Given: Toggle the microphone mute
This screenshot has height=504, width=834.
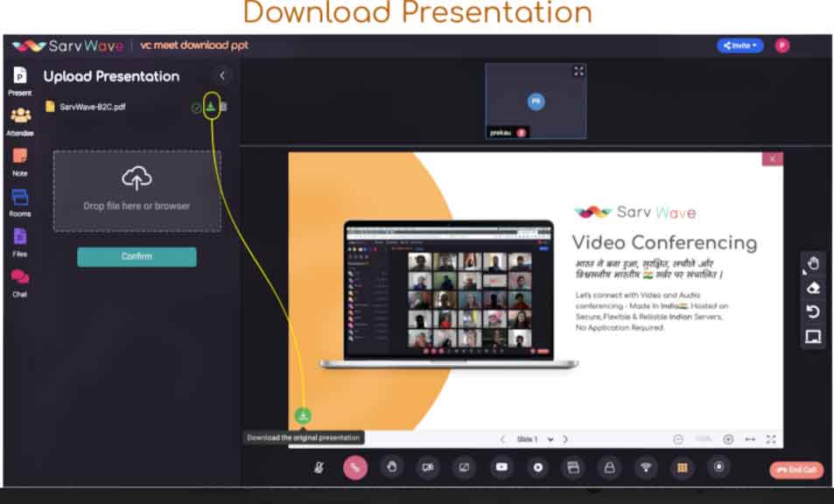Looking at the screenshot, I should click(x=319, y=467).
